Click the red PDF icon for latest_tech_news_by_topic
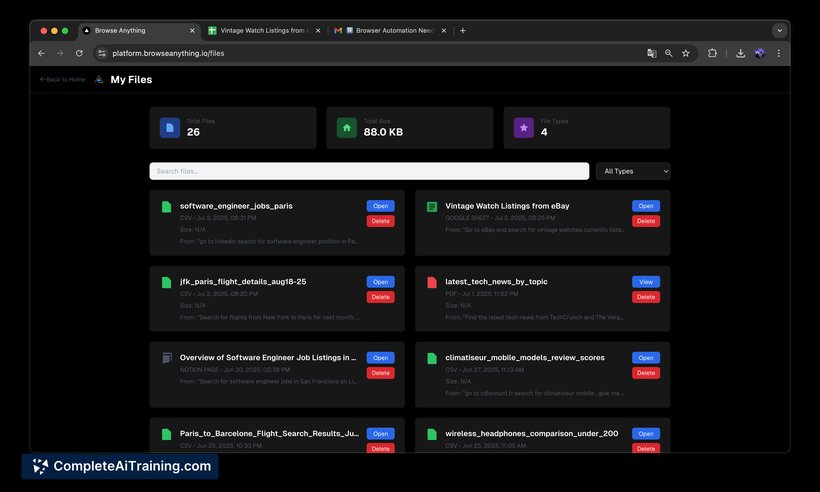 click(x=432, y=282)
